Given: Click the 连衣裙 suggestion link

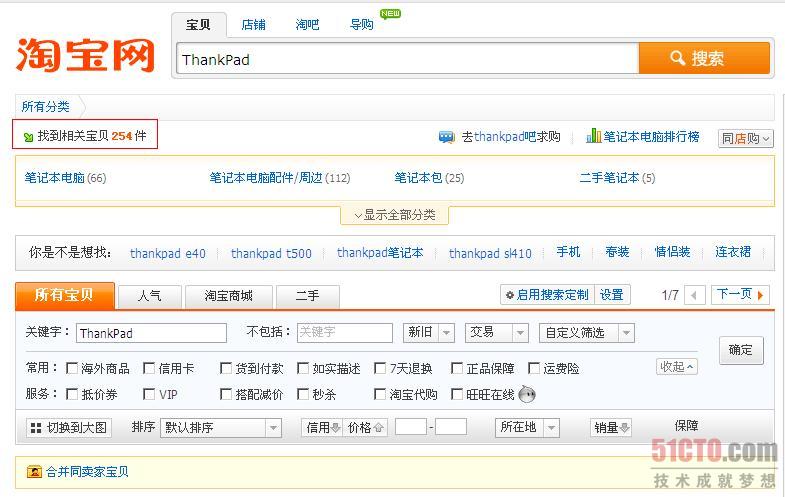Looking at the screenshot, I should 733,252.
